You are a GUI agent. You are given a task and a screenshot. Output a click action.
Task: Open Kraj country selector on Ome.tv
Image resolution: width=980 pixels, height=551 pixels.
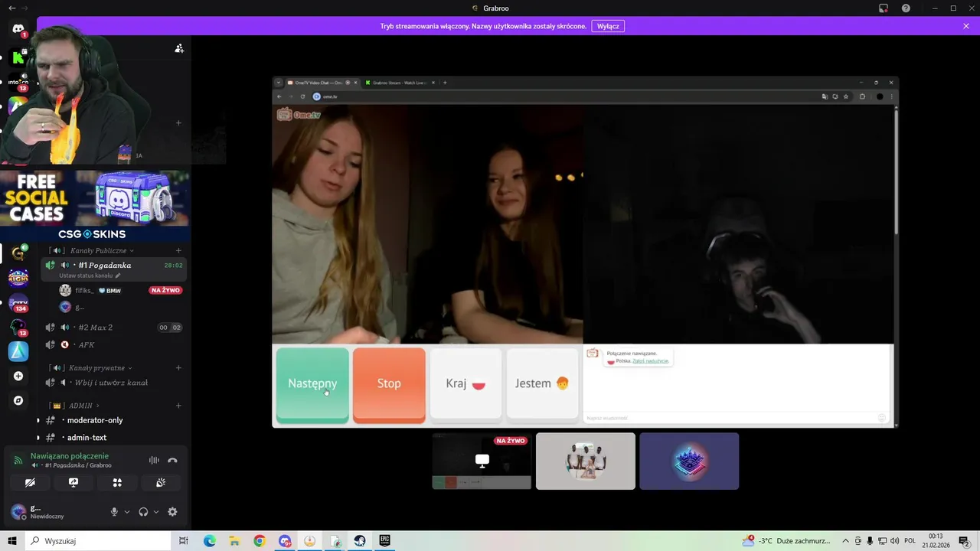pyautogui.click(x=465, y=383)
